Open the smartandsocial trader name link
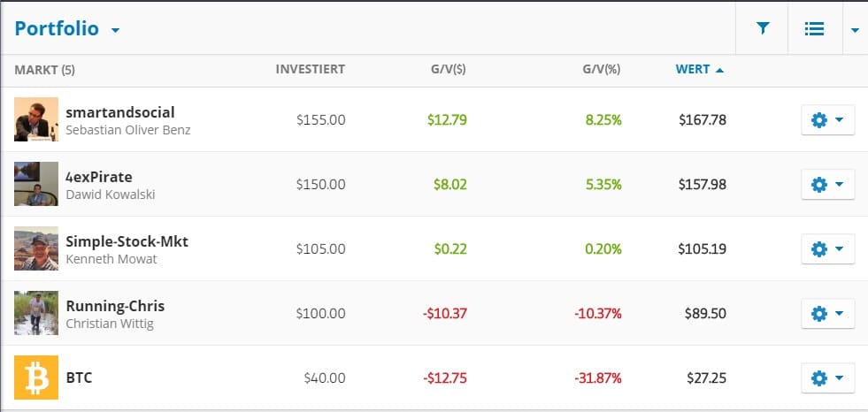 tap(120, 112)
